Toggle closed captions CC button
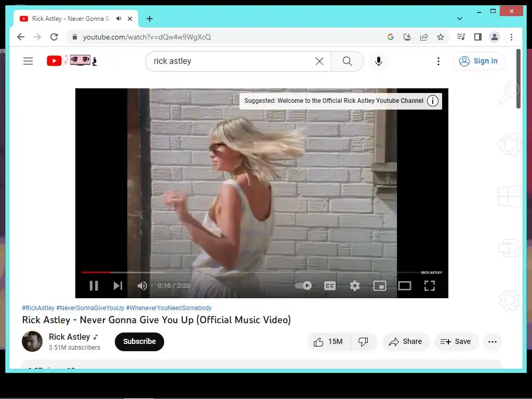 pos(330,286)
